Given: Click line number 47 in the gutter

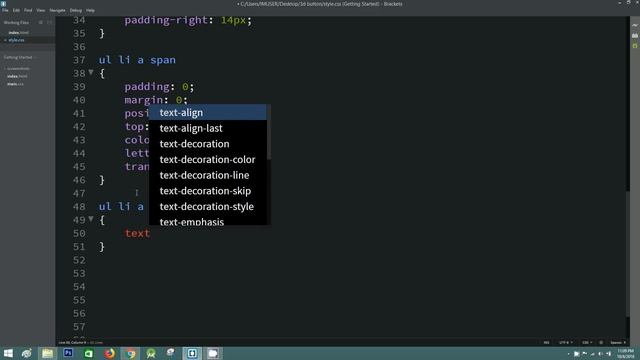Looking at the screenshot, I should click(79, 193).
